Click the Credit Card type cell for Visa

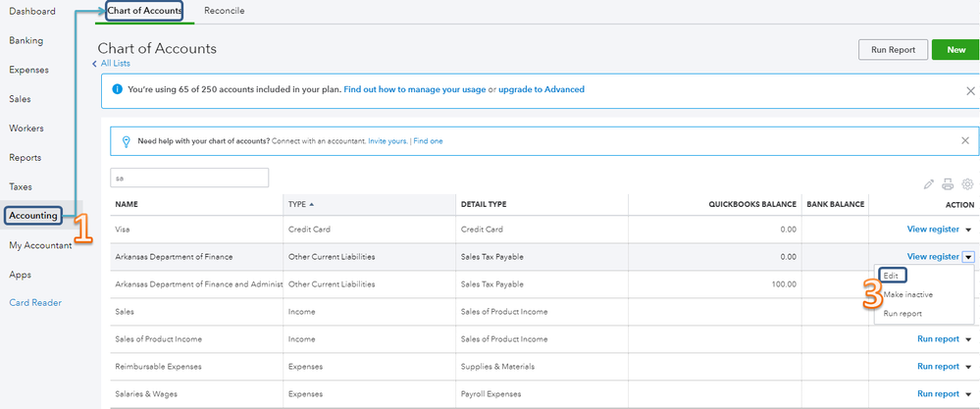tap(309, 230)
